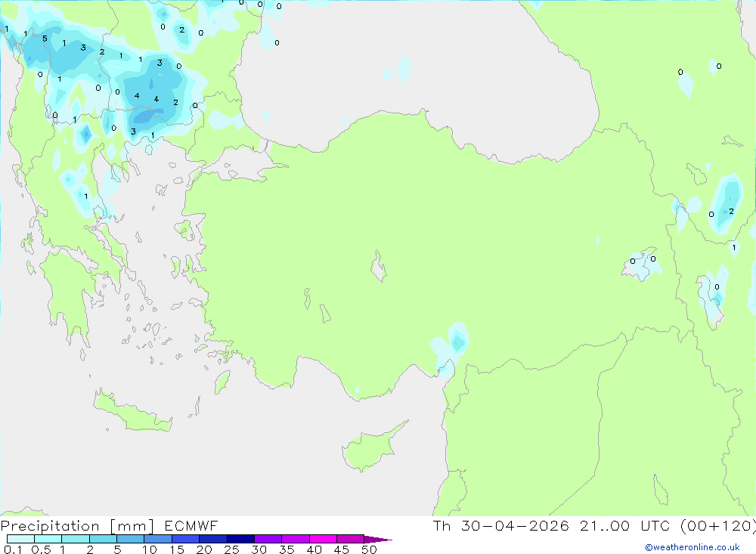Click the '(00+120)' forecast offset text
Viewport: 756px width, 554px height.
pos(718,526)
